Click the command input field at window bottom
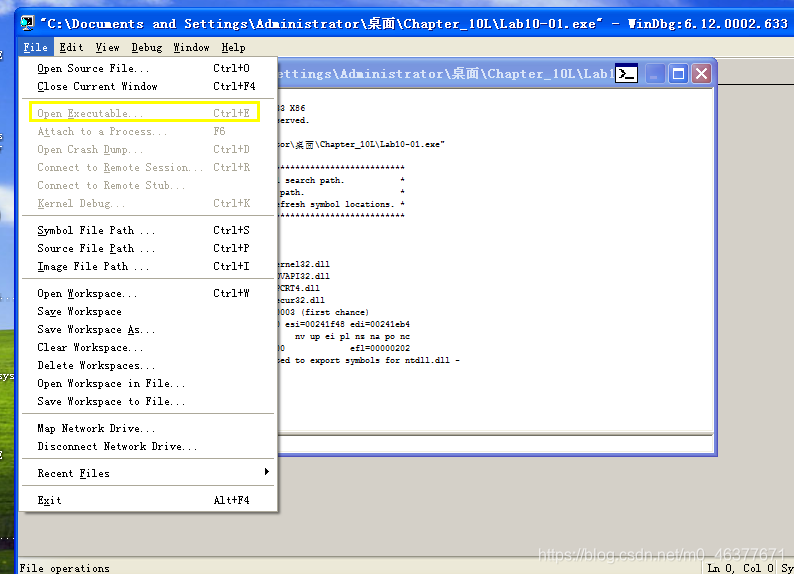Screen dimensions: 794x574 (495, 444)
